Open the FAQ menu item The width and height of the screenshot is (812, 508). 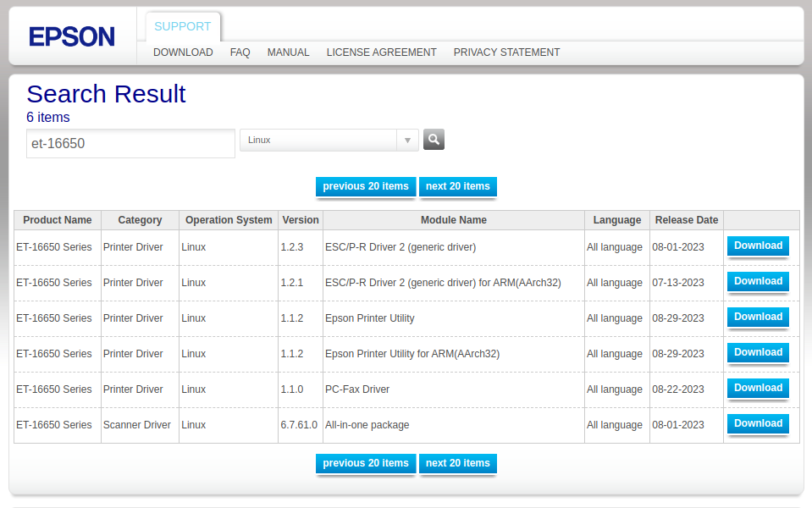pos(240,52)
